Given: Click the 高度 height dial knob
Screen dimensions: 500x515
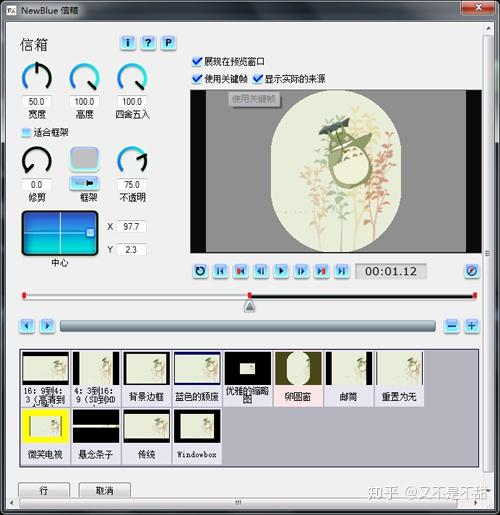Looking at the screenshot, I should [x=84, y=76].
